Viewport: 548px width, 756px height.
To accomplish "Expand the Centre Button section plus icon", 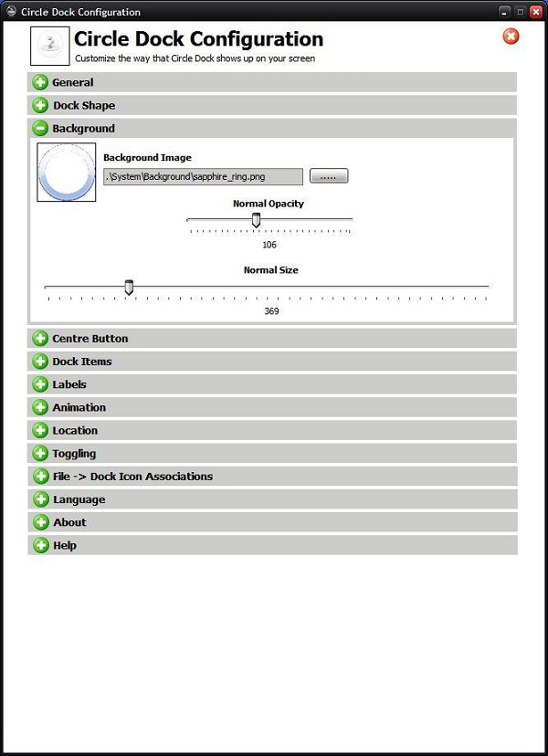I will coord(40,339).
